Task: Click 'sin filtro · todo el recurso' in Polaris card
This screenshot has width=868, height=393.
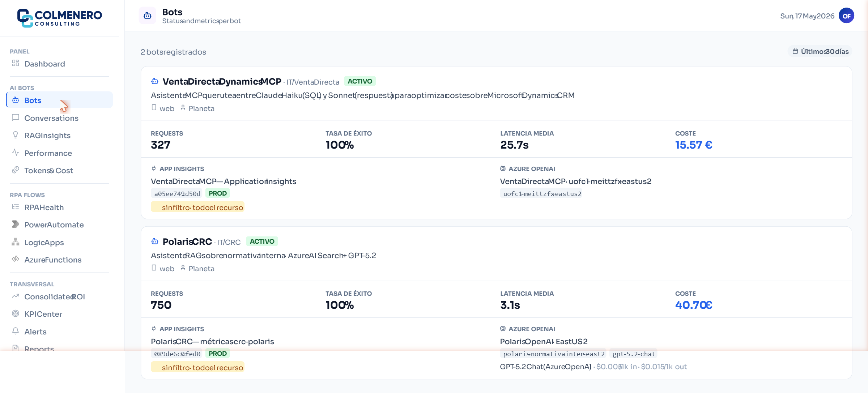Action: point(197,367)
